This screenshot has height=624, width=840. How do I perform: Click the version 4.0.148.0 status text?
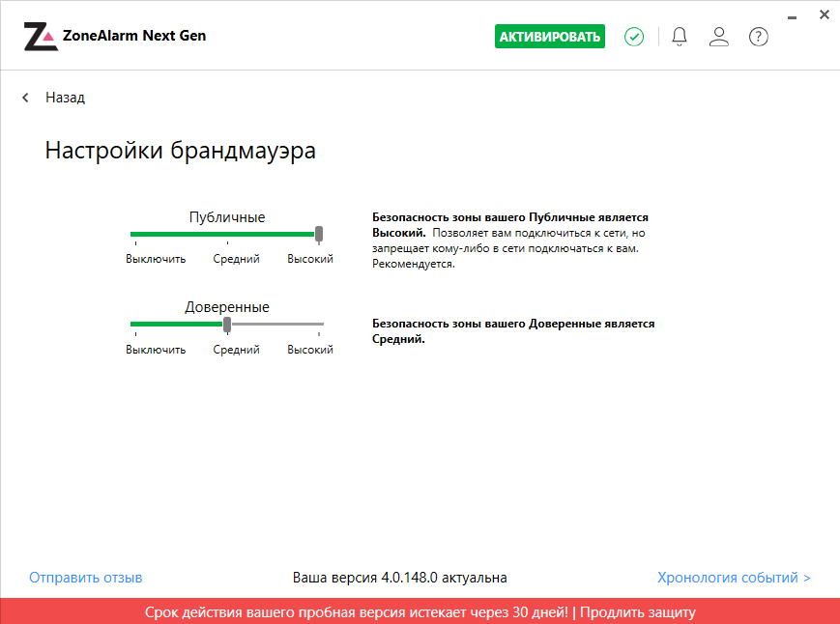[x=399, y=578]
